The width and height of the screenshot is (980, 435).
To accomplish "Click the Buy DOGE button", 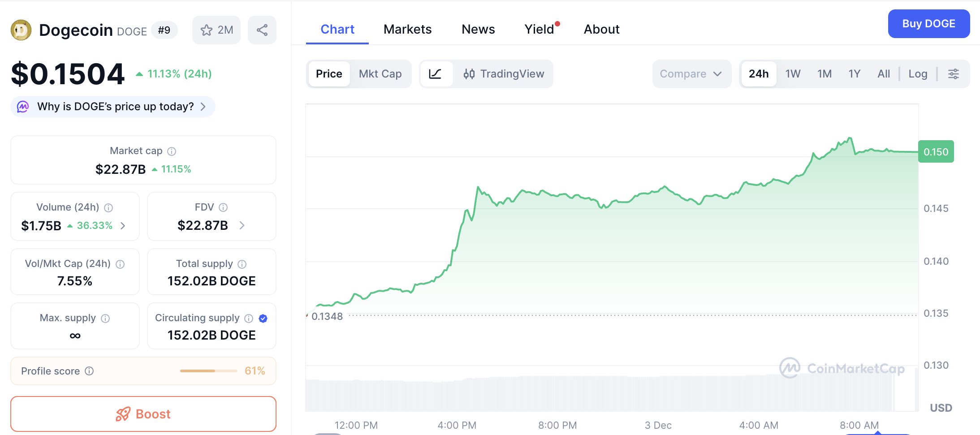I will (x=929, y=24).
